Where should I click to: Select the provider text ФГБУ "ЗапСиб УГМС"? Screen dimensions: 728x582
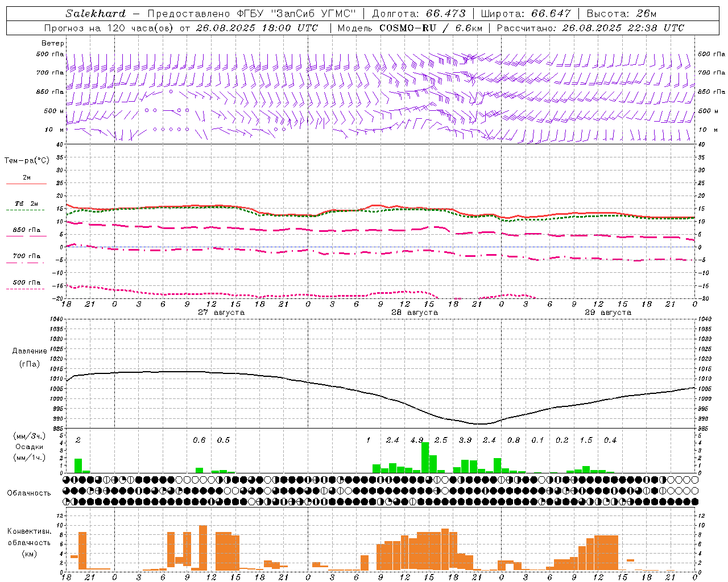coord(295,14)
